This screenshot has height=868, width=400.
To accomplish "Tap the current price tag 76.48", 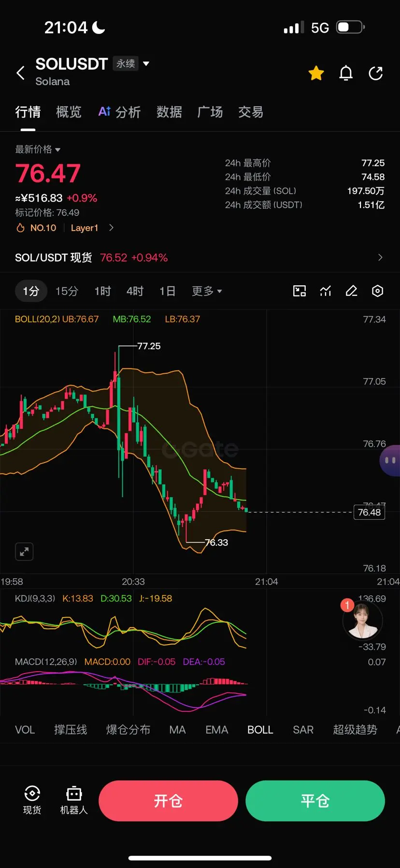I will [x=369, y=512].
